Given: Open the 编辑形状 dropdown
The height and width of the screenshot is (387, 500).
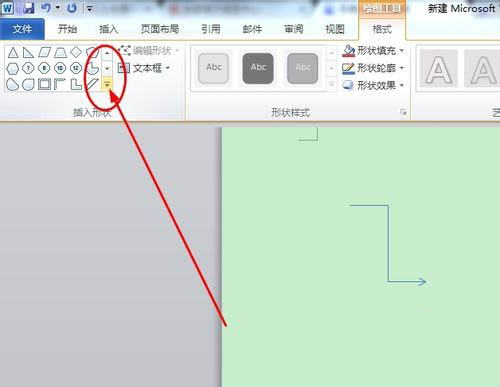Looking at the screenshot, I should [177, 51].
